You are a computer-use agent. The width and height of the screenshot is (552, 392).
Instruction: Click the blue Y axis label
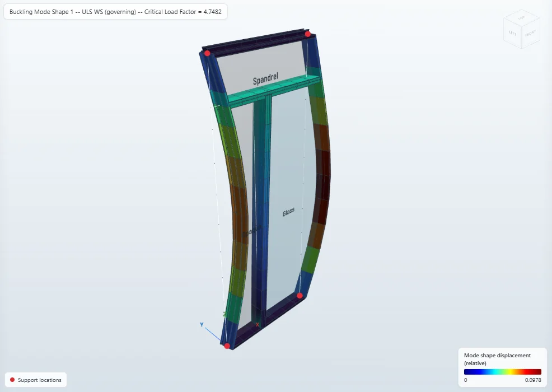[x=202, y=325]
